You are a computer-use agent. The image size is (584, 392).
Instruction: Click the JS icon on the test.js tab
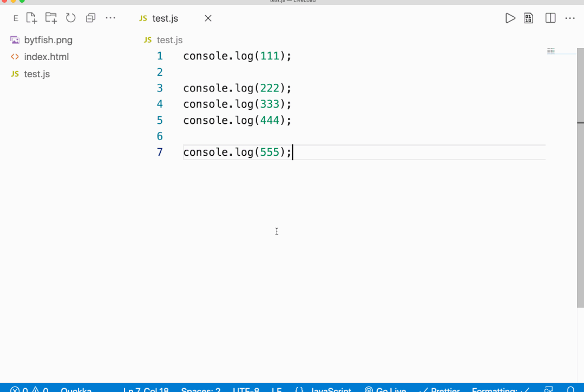(143, 18)
